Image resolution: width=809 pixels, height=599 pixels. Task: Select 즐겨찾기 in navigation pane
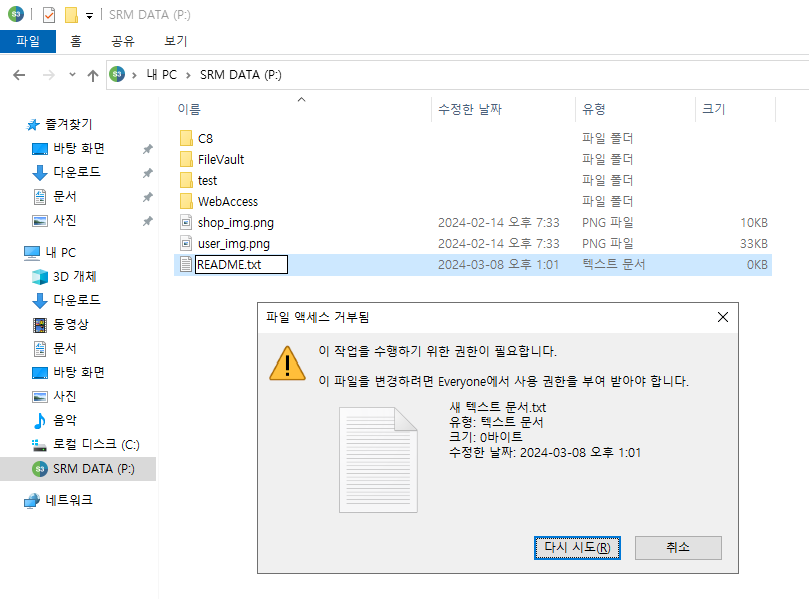(x=68, y=124)
